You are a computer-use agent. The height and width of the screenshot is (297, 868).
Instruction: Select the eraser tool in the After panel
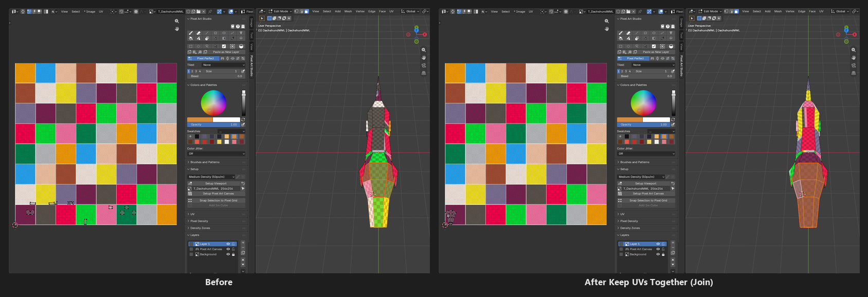coord(628,33)
